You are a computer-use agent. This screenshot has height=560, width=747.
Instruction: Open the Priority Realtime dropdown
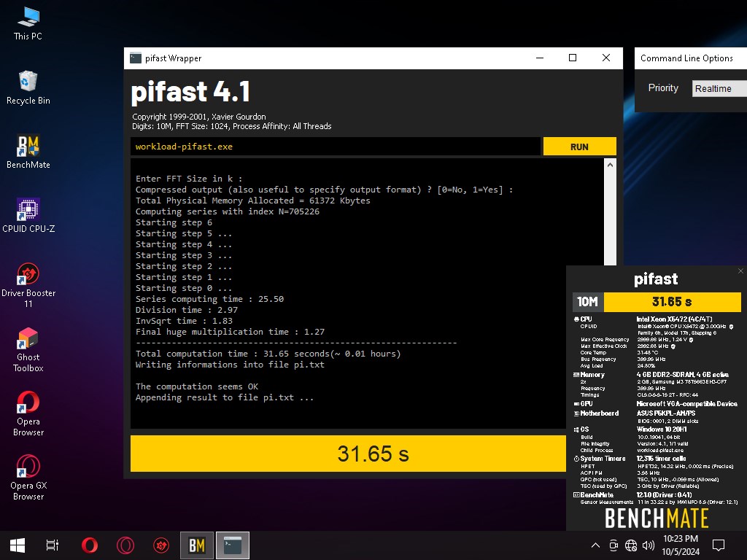click(719, 88)
